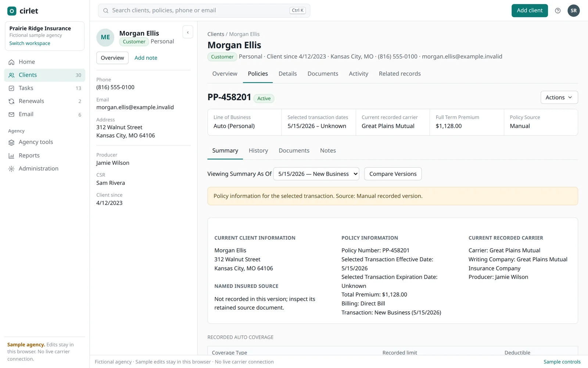Select the policy Documents sub-tab
This screenshot has height=368, width=588.
(x=294, y=151)
